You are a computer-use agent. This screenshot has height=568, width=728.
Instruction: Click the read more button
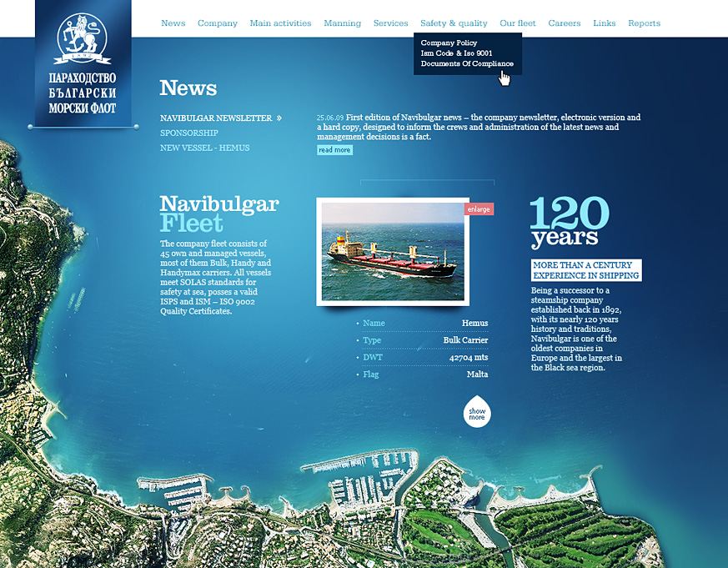pyautogui.click(x=334, y=150)
